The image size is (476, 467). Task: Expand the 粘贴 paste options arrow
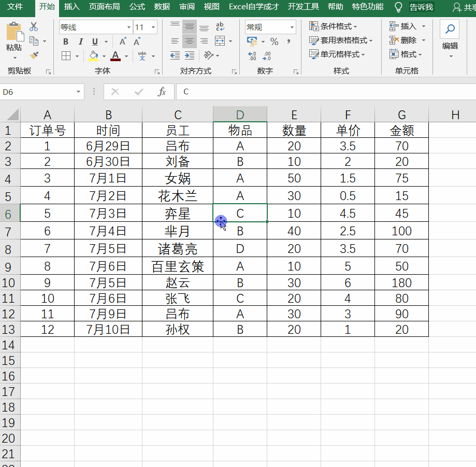[15, 58]
